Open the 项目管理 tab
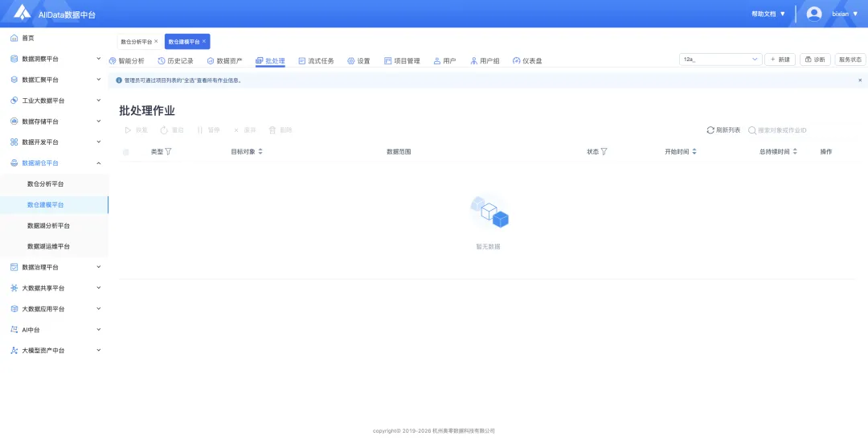Image resolution: width=868 pixels, height=440 pixels. 402,61
